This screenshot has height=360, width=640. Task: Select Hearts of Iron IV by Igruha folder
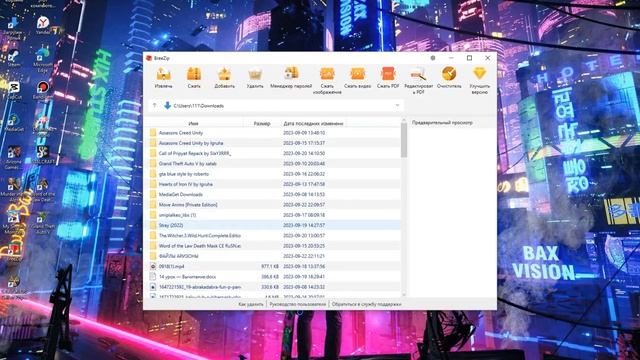(273, 184)
